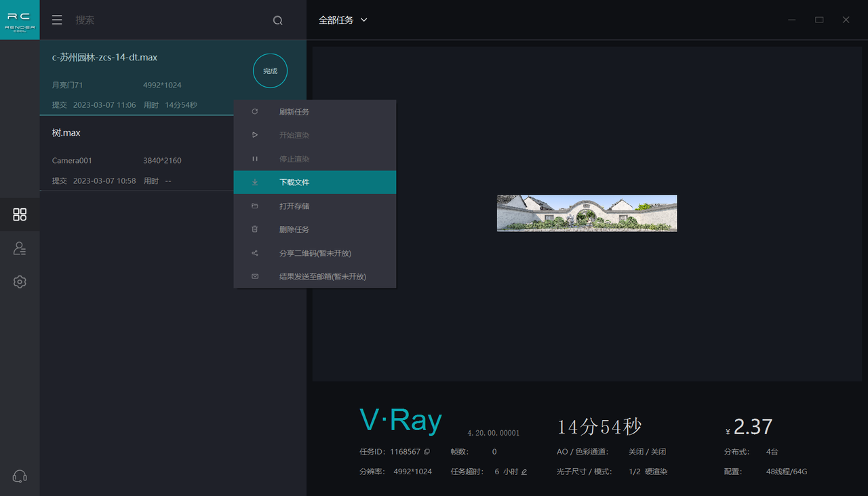
Task: Expand the 全部任务 filter dropdown
Action: (343, 20)
